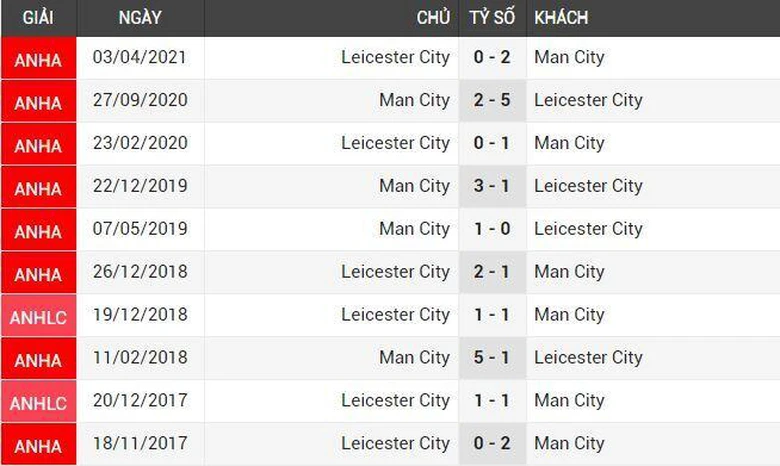
Task: Open the ANHA badge for 03/04/2021
Action: [38, 59]
